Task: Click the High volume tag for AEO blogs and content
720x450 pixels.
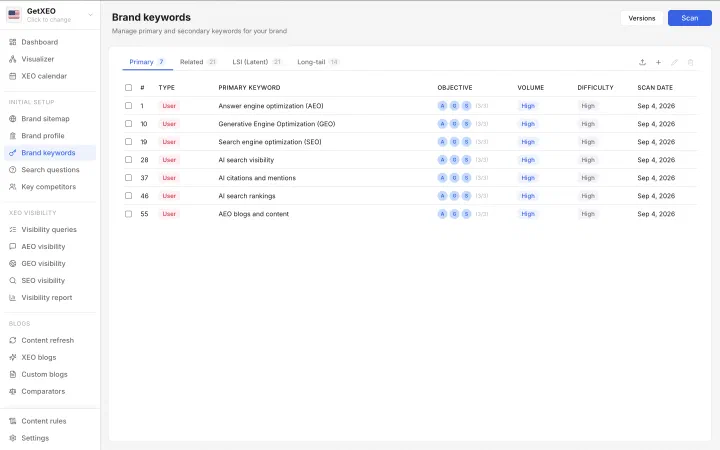Action: (528, 214)
